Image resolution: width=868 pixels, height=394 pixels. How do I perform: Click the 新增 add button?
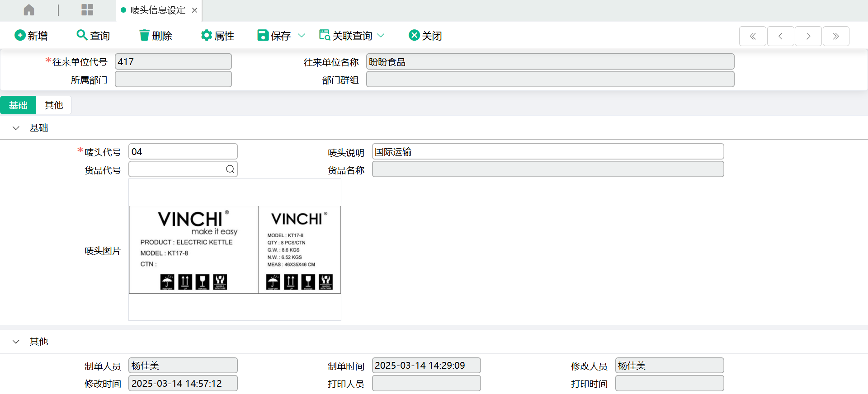[31, 36]
